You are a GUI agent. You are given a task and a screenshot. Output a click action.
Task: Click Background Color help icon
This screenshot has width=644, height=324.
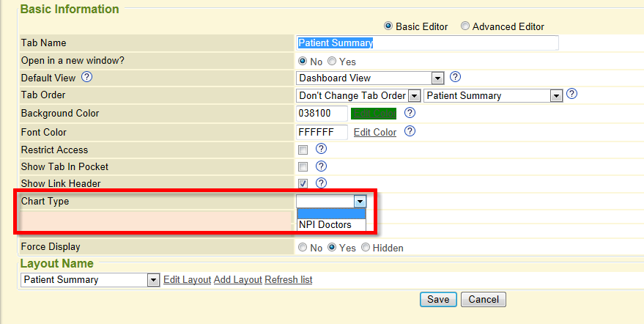tap(410, 113)
